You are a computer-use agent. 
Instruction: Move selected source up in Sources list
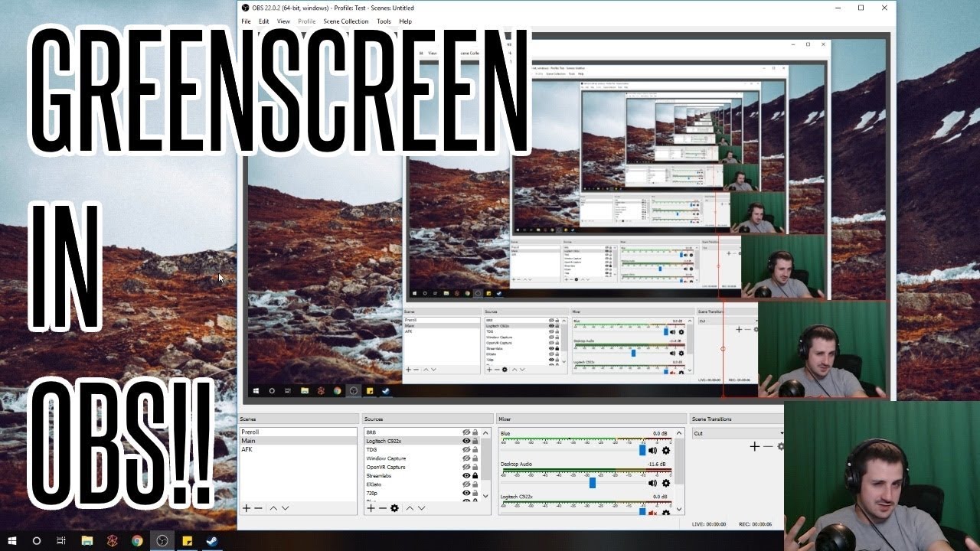409,508
